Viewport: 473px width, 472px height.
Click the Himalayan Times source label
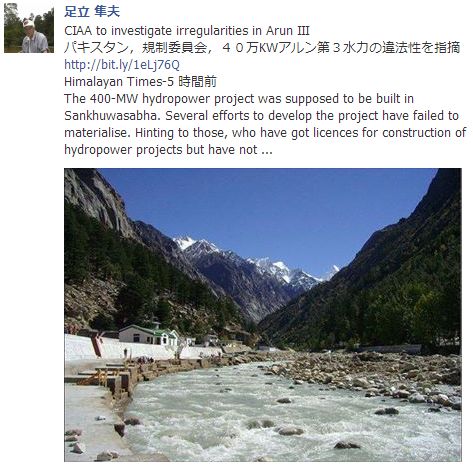[119, 82]
